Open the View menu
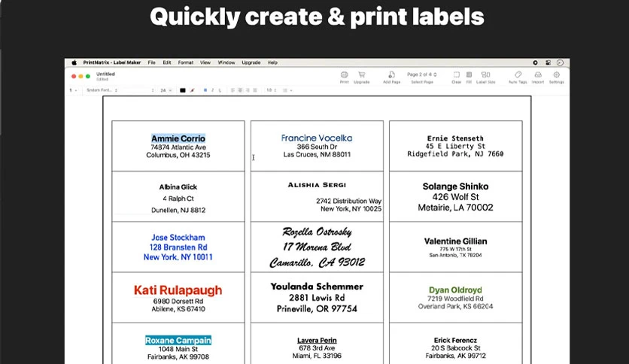Screen dimensions: 629x364 [205, 62]
